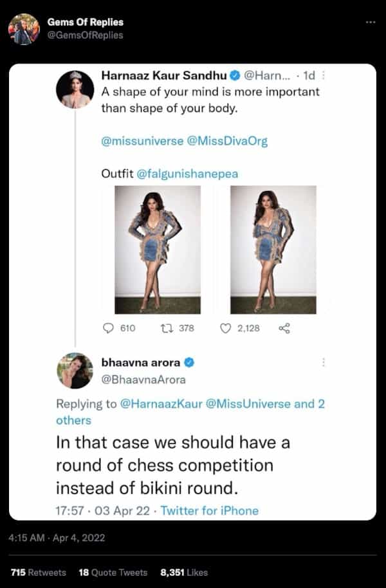This screenshot has width=386, height=588.
Task: View the 18 Quote Tweets list
Action: tap(113, 572)
